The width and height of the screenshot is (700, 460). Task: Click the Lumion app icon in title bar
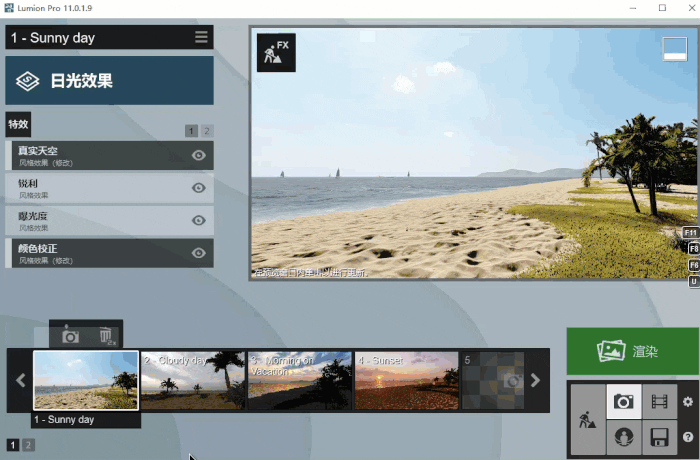tap(8, 8)
